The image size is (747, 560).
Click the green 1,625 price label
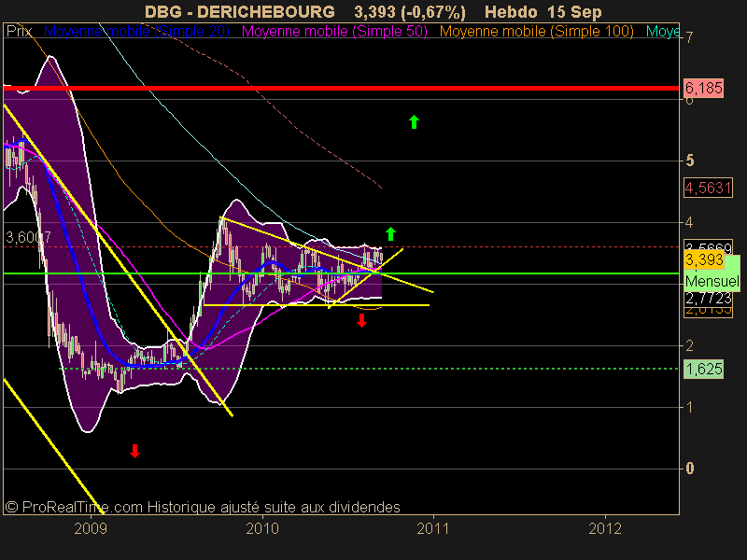[704, 369]
